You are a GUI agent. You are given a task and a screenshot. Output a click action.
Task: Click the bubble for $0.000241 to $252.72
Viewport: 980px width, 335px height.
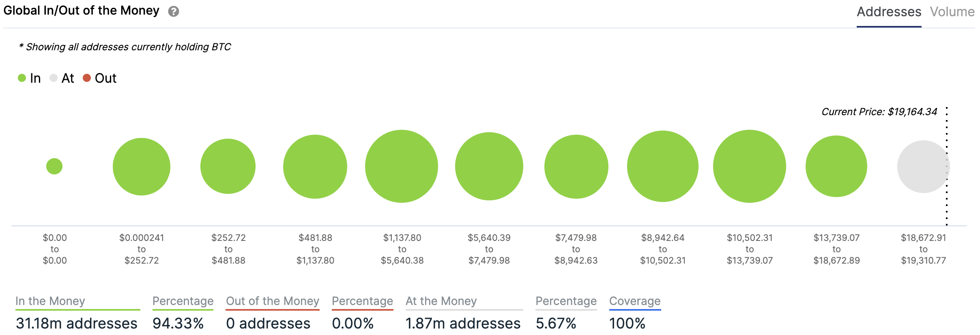point(142,167)
